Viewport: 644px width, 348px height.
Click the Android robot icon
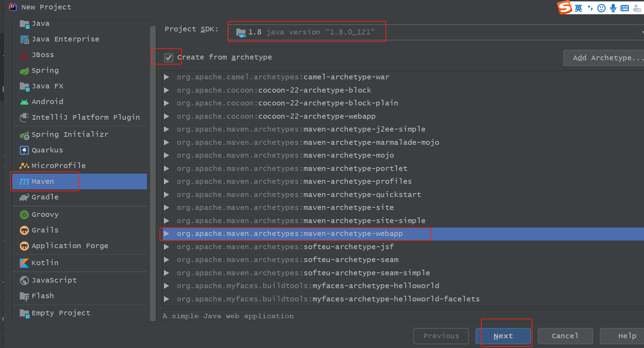click(x=24, y=102)
